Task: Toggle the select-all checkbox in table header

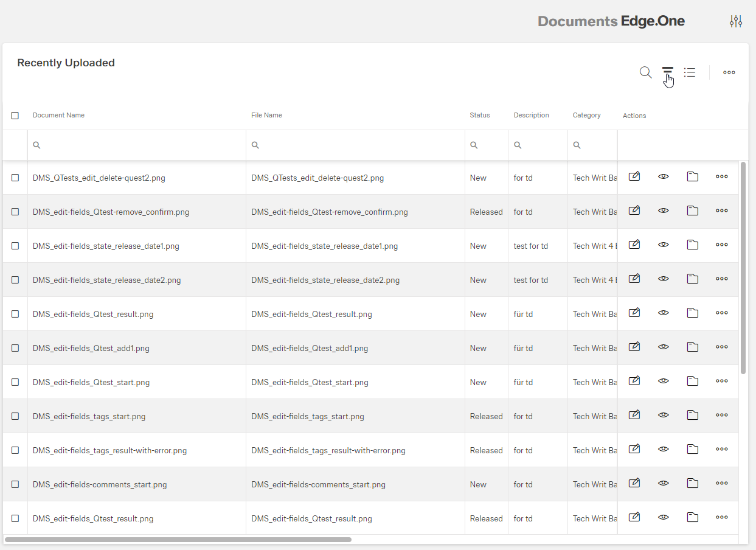Action: coord(15,116)
